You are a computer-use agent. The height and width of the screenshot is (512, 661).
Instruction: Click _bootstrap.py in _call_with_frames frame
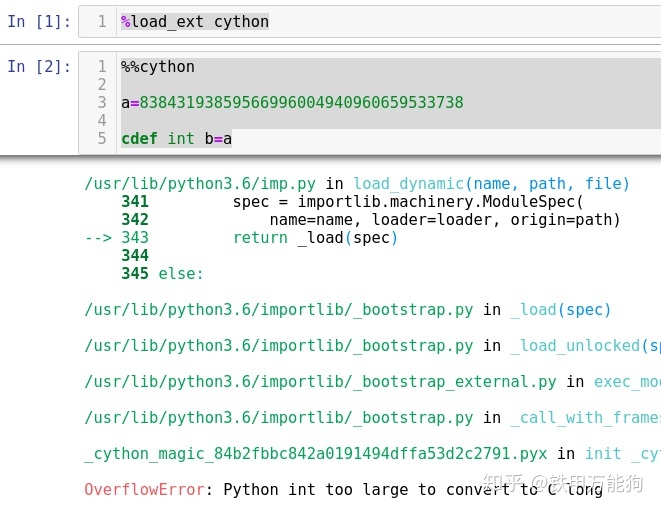pyautogui.click(x=278, y=418)
